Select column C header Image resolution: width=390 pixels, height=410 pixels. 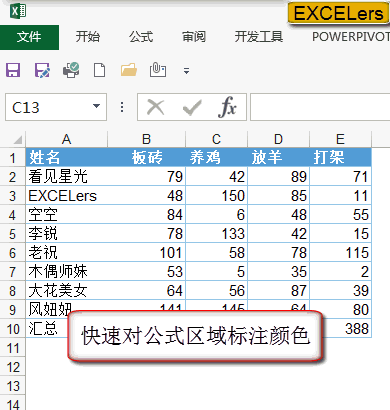point(216,139)
